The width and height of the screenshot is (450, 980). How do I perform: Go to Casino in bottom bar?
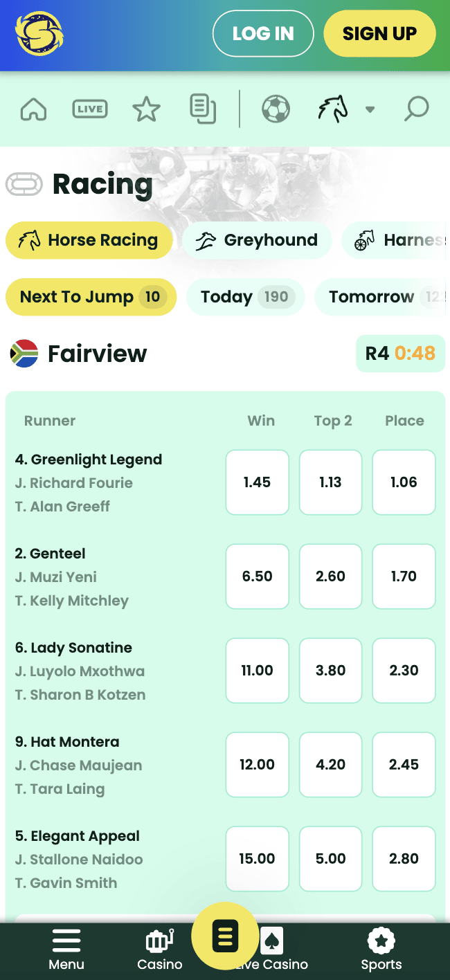point(160,950)
